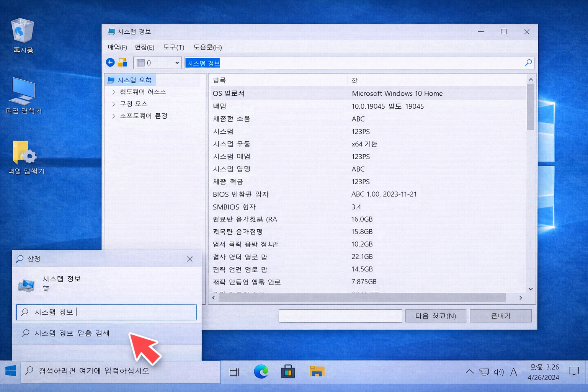Click the magnifier icon in the top search bar
588x392 pixels.
(x=528, y=63)
